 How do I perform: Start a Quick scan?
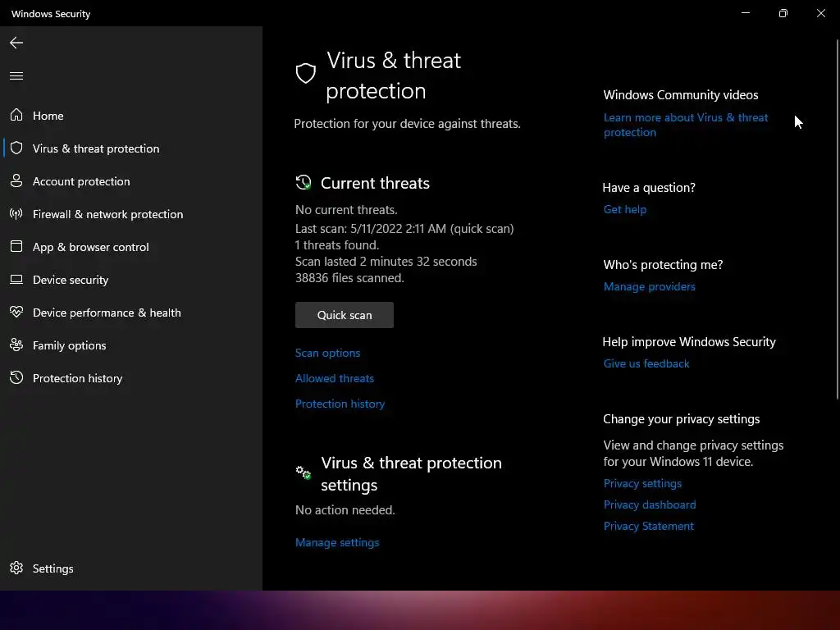tap(345, 315)
